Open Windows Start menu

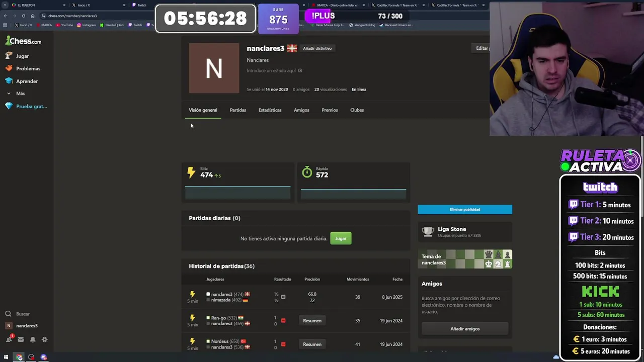[x=6, y=357]
